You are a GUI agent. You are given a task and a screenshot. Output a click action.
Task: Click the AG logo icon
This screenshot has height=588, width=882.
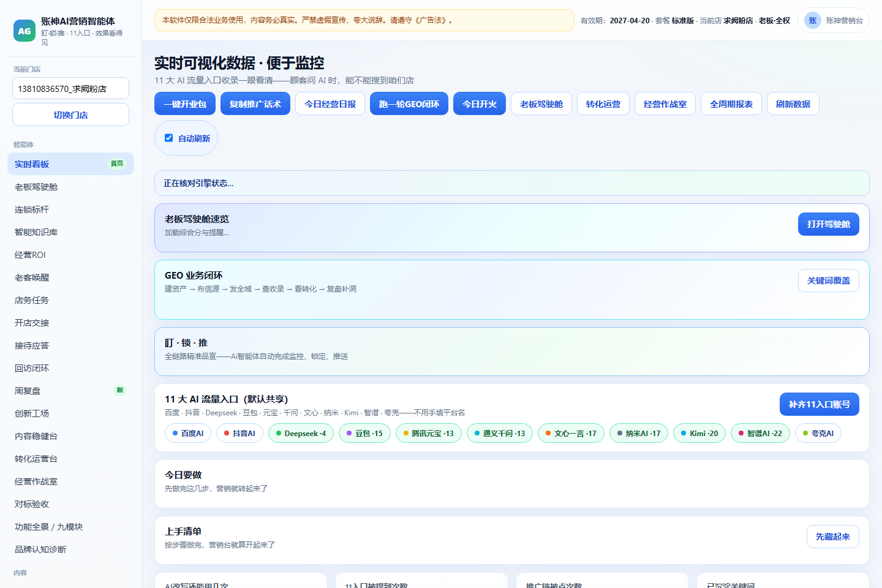[x=24, y=31]
